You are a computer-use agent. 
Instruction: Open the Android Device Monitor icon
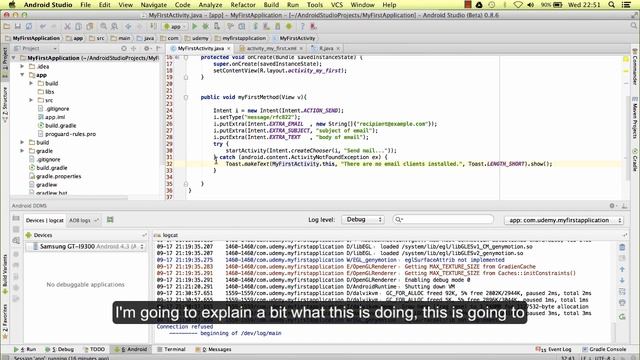289,27
